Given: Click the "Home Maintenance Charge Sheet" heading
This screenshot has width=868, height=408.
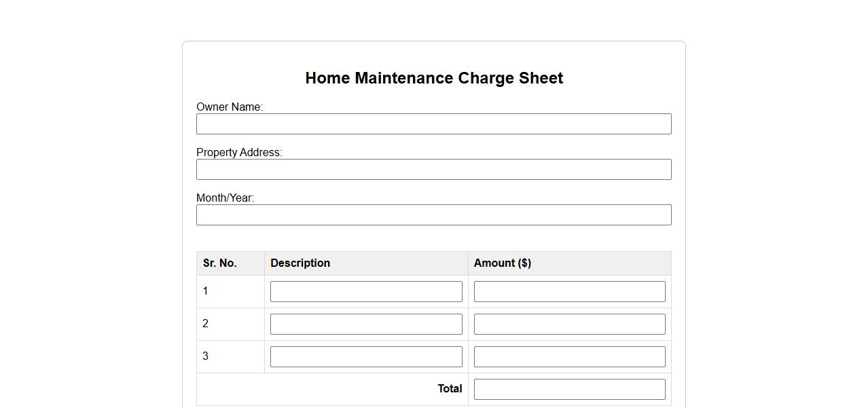Looking at the screenshot, I should click(434, 78).
